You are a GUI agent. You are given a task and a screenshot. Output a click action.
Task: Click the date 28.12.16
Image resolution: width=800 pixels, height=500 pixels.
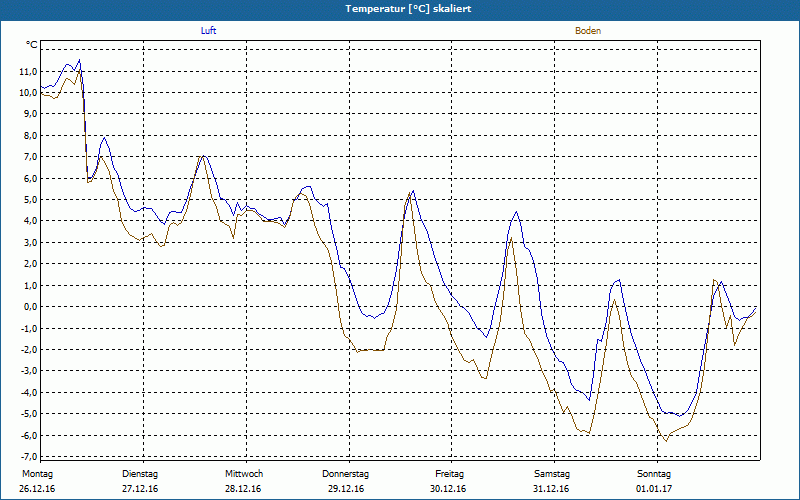click(x=243, y=489)
